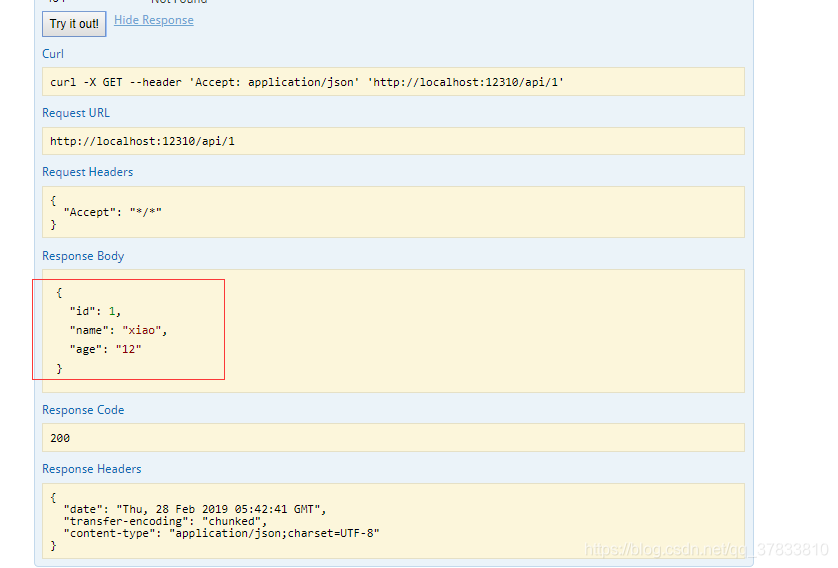The image size is (838, 568).
Task: Click the Request URL heading
Action: point(76,113)
